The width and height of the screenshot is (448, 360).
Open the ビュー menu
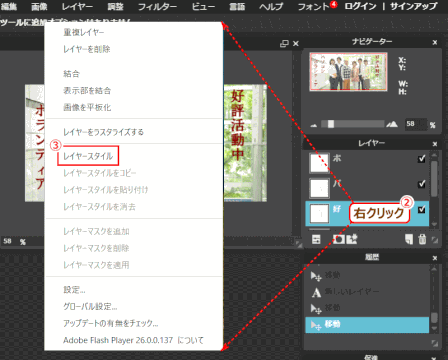point(203,6)
